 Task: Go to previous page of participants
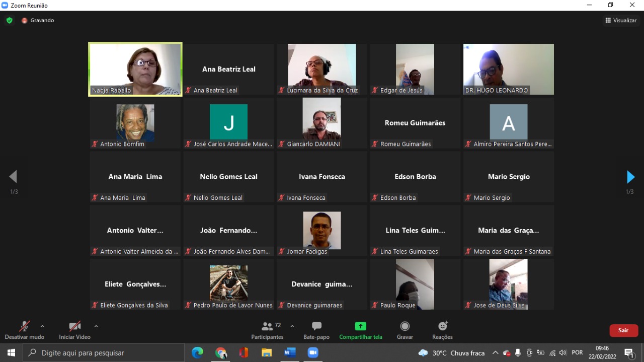[14, 177]
